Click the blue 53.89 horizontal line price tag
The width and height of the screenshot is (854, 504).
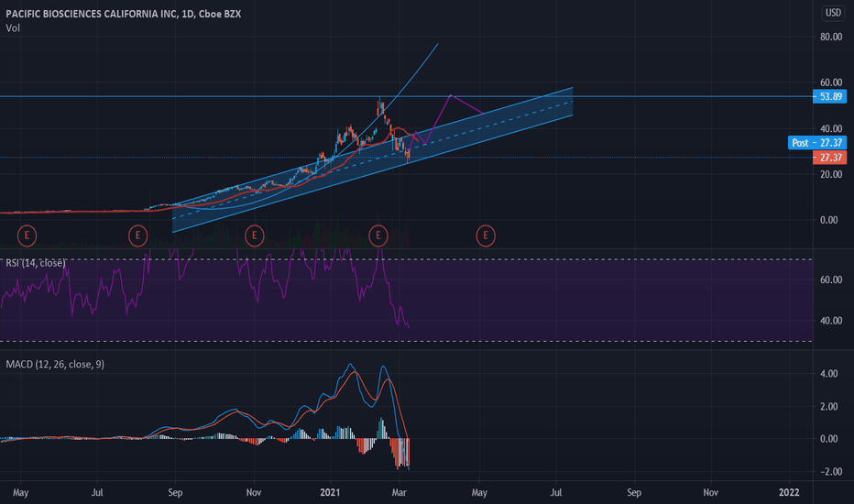point(829,96)
